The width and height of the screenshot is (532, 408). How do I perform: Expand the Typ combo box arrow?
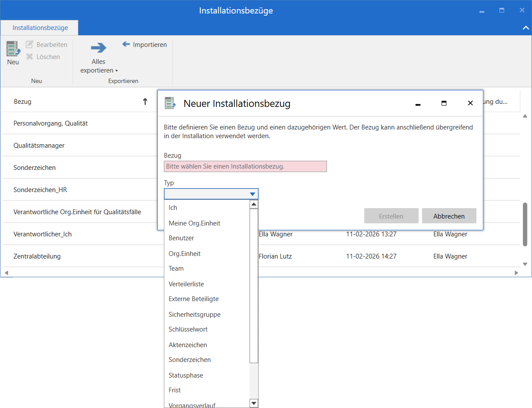(x=253, y=194)
